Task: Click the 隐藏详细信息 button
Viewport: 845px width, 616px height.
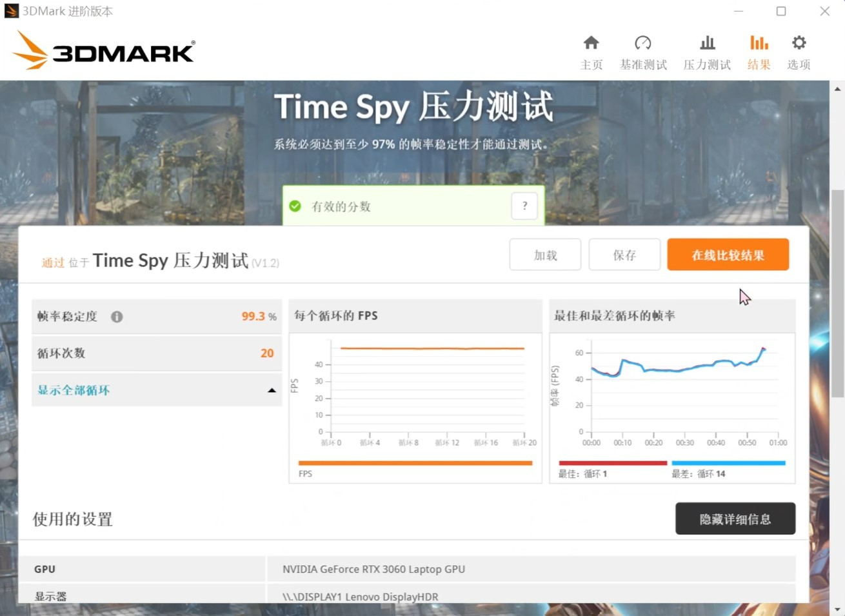Action: click(735, 519)
